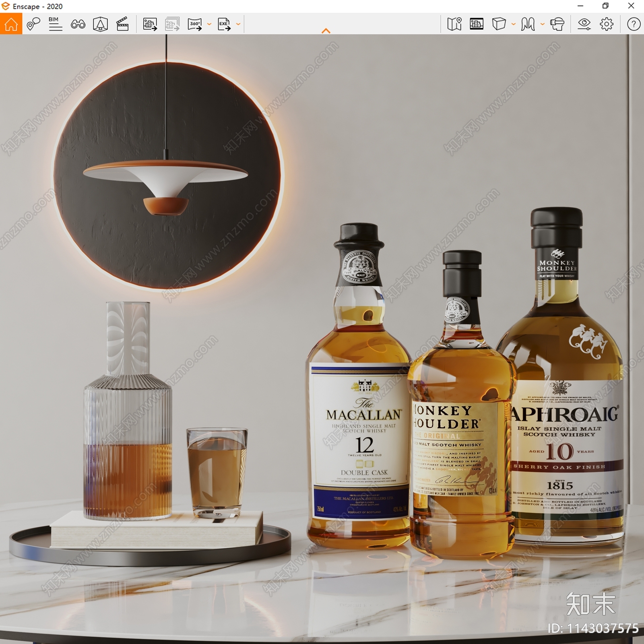Click the batch rendering export icon

[172, 24]
